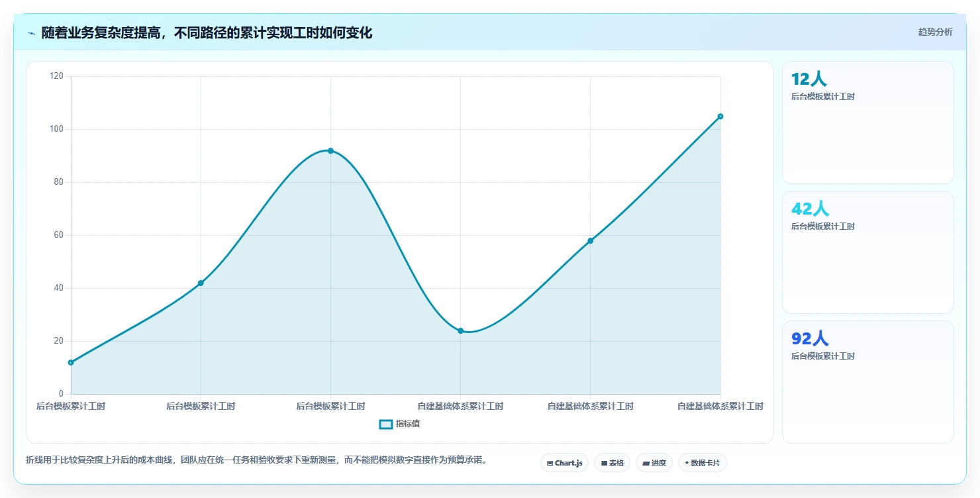This screenshot has width=980, height=498.
Task: Click the low data point at value 24
Action: click(460, 330)
